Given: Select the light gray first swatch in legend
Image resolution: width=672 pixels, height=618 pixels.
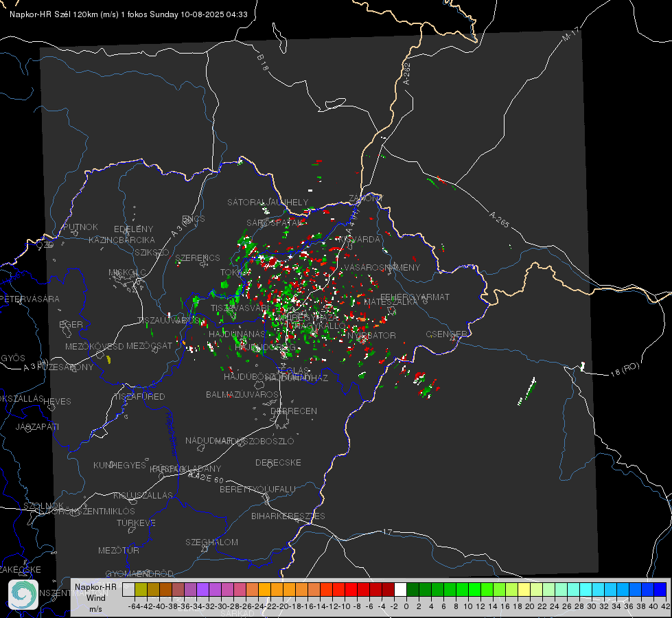Looking at the screenshot, I should coord(128,589).
